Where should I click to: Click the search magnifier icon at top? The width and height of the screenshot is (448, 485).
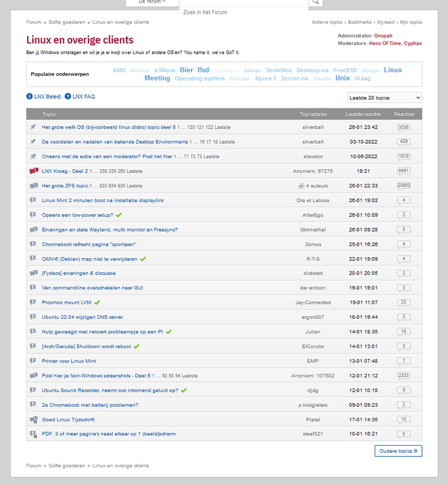pos(315,2)
